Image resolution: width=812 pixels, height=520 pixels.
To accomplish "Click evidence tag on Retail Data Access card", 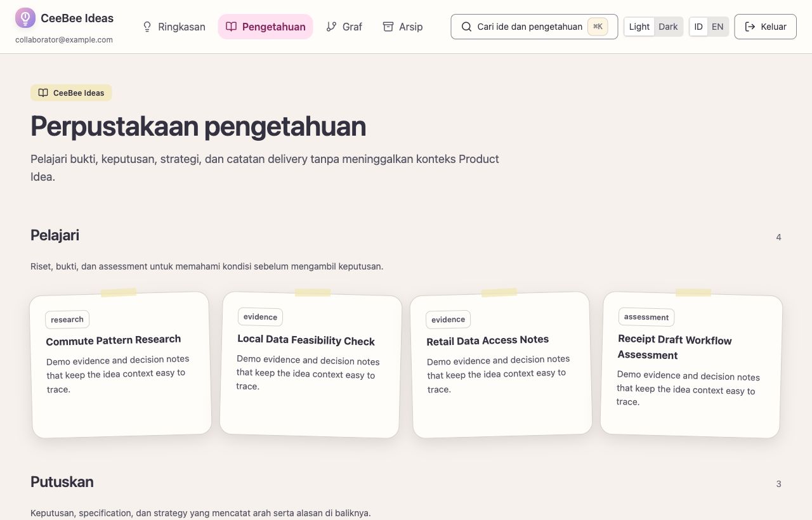I will click(x=448, y=320).
